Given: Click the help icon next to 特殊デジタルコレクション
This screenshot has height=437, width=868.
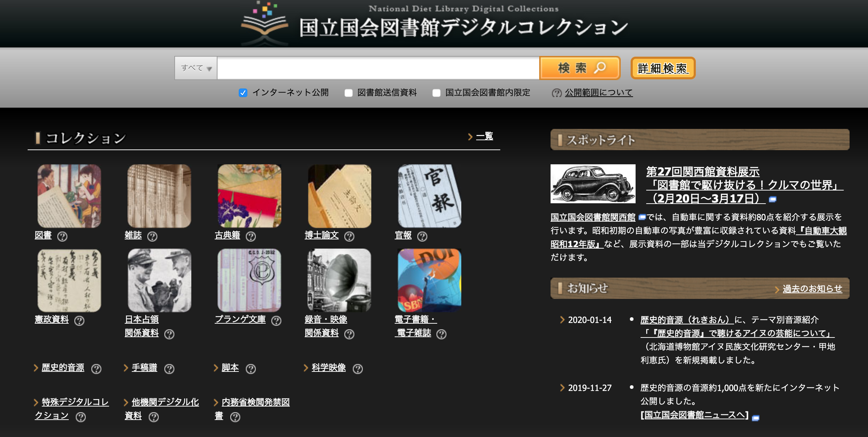Looking at the screenshot, I should click(x=81, y=417).
